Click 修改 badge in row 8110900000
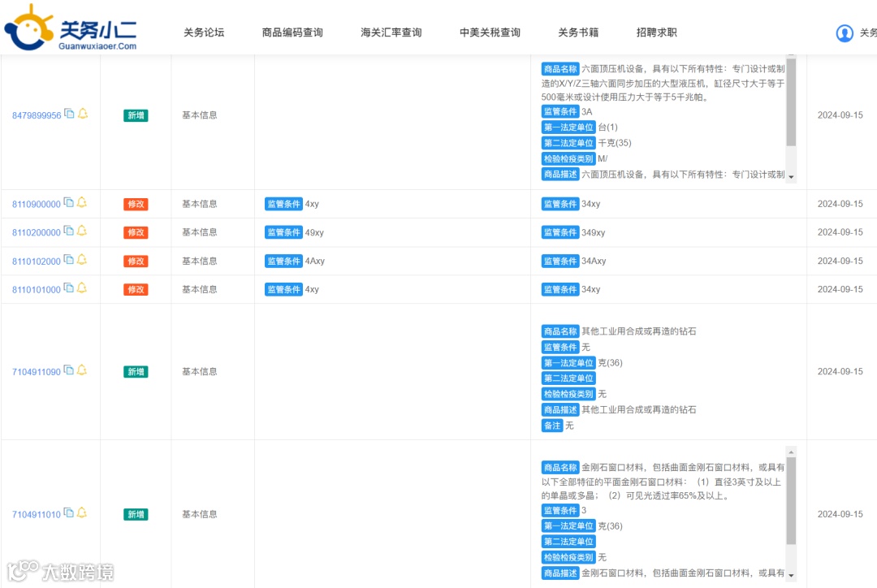This screenshot has width=877, height=588. [x=136, y=204]
